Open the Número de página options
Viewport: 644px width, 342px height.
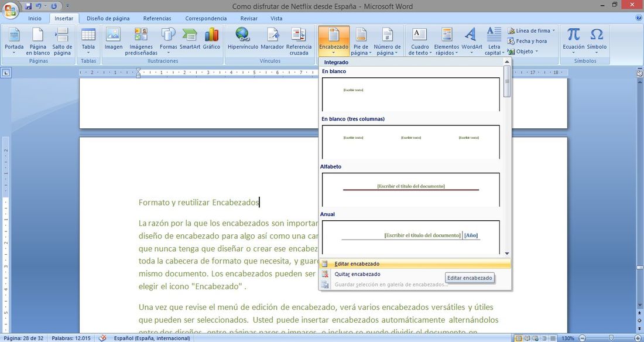pyautogui.click(x=387, y=41)
